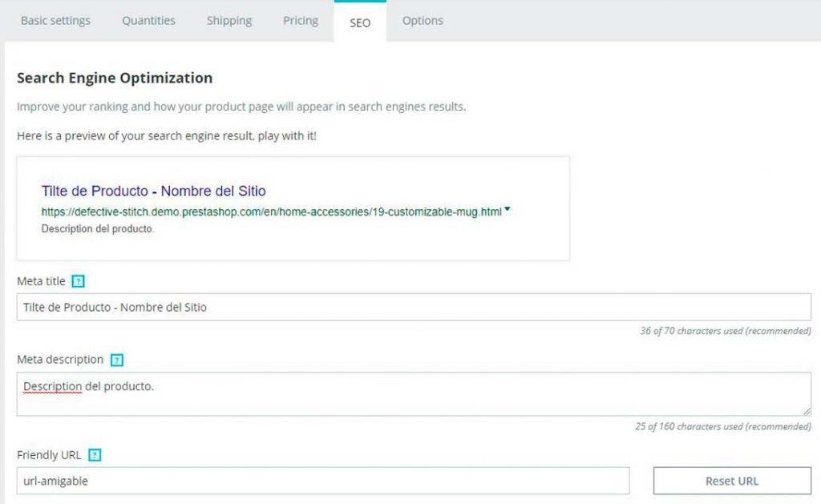Screen dimensions: 821x504
Task: Click the active SEO tab
Action: 360,22
